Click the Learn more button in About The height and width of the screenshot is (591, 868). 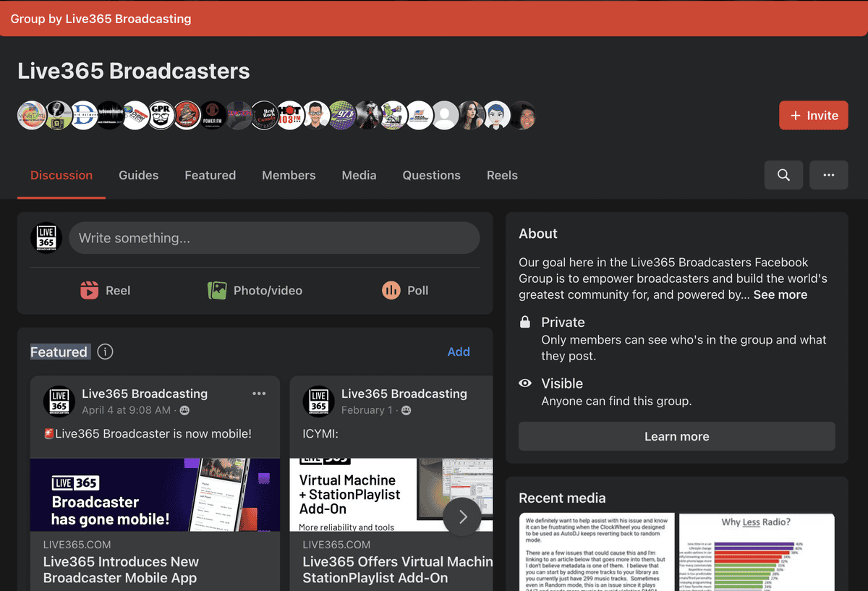(x=676, y=437)
